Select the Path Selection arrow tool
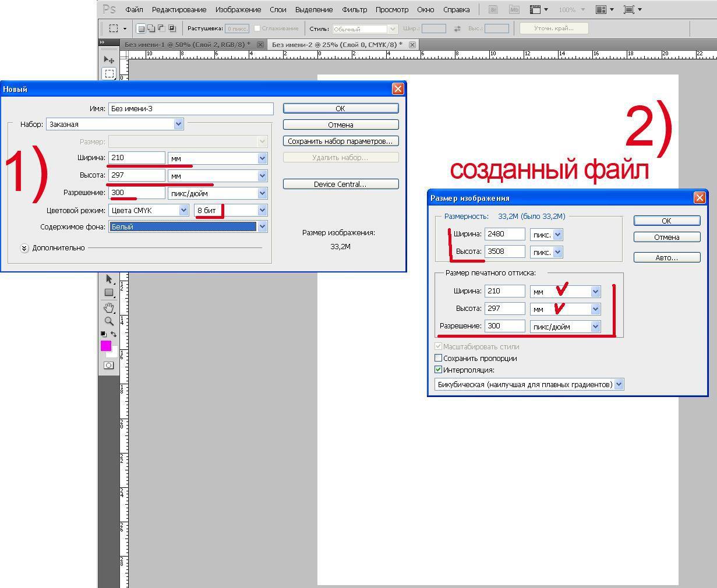Screen dimensions: 717x588 (x=109, y=279)
